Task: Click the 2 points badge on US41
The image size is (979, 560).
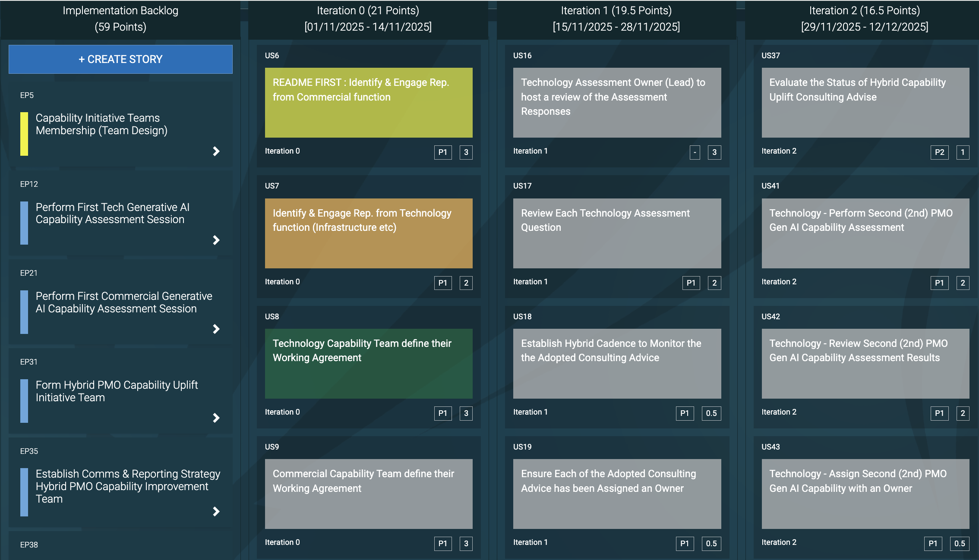Action: (963, 283)
